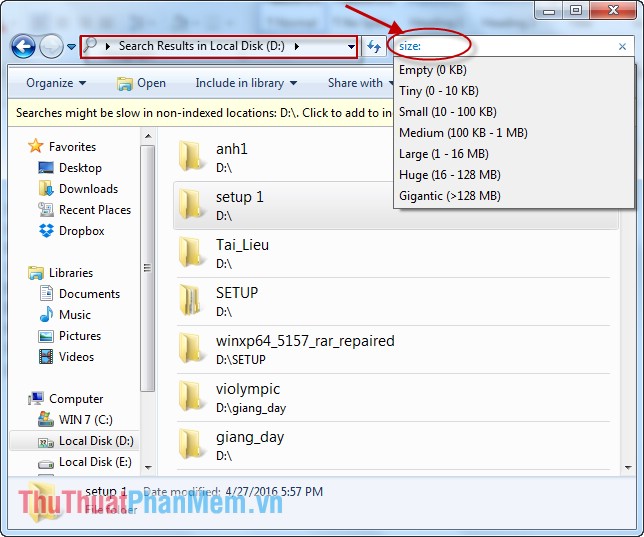This screenshot has height=537, width=644.
Task: Click the non-indexed locations info bar
Action: point(200,113)
